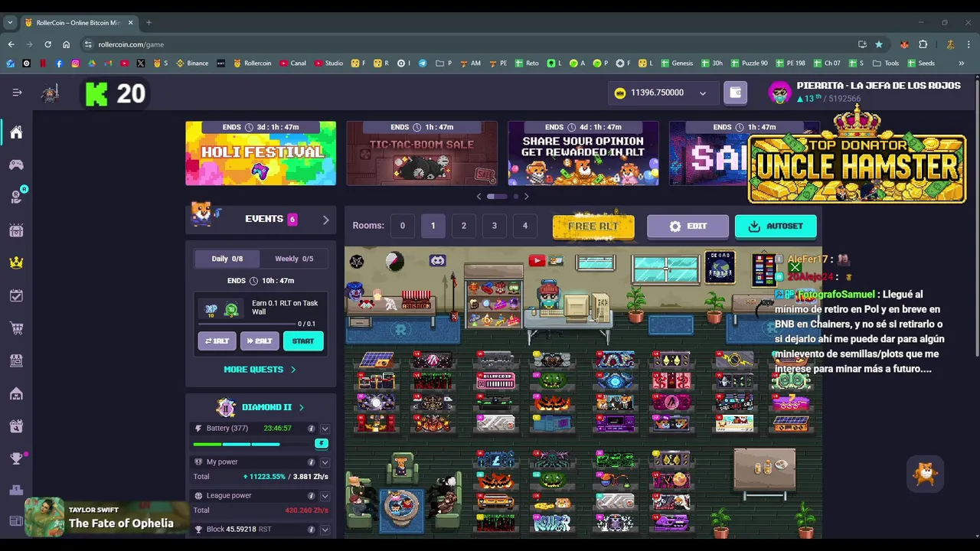Expand the League power section
The image size is (980, 551).
[325, 496]
